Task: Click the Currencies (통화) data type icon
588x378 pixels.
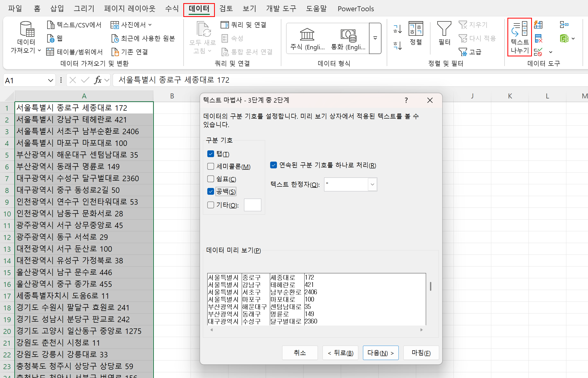Action: pos(348,35)
